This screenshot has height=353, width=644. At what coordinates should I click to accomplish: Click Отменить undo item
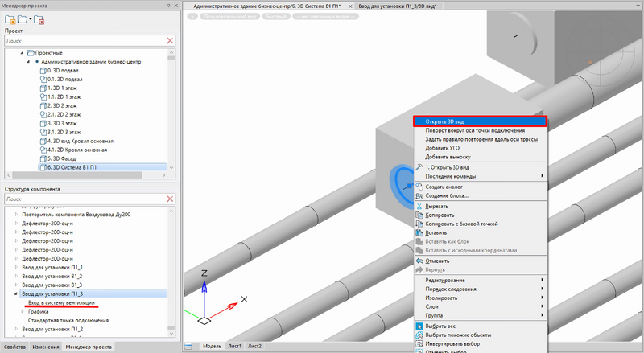(480, 261)
